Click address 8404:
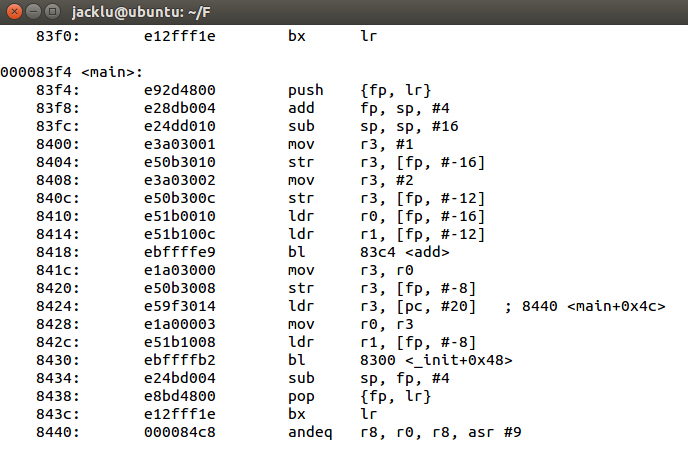The width and height of the screenshot is (688, 450). coord(57,162)
